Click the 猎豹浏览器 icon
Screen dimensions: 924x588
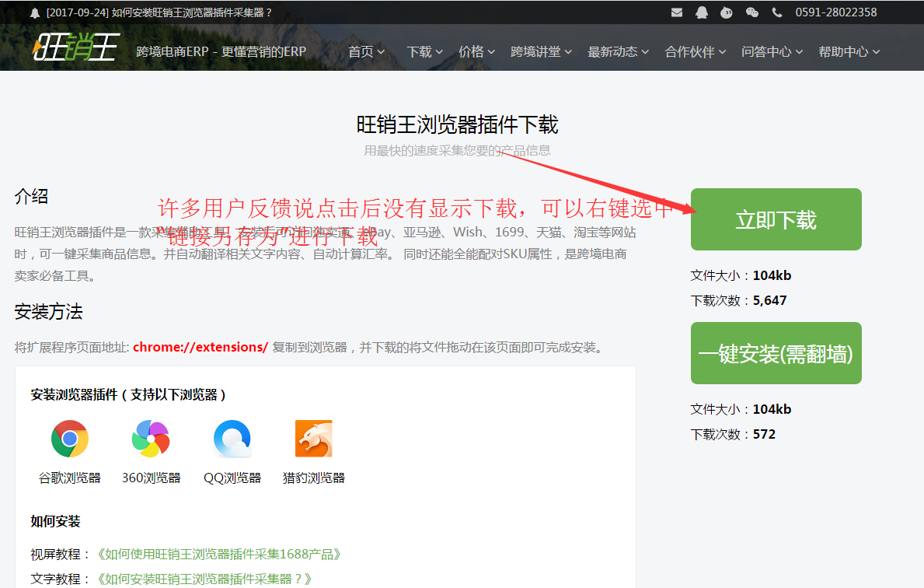click(x=313, y=439)
